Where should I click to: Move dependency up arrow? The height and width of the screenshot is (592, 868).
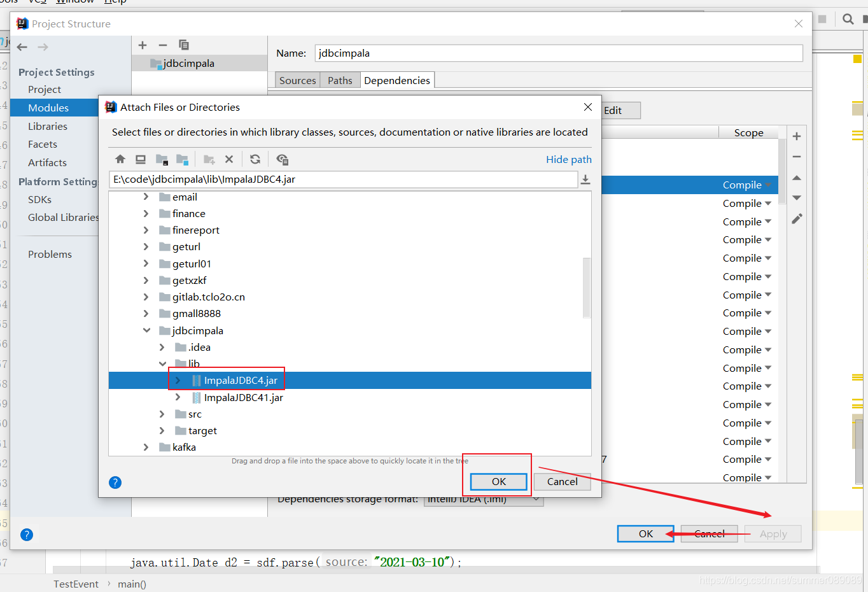tap(797, 178)
